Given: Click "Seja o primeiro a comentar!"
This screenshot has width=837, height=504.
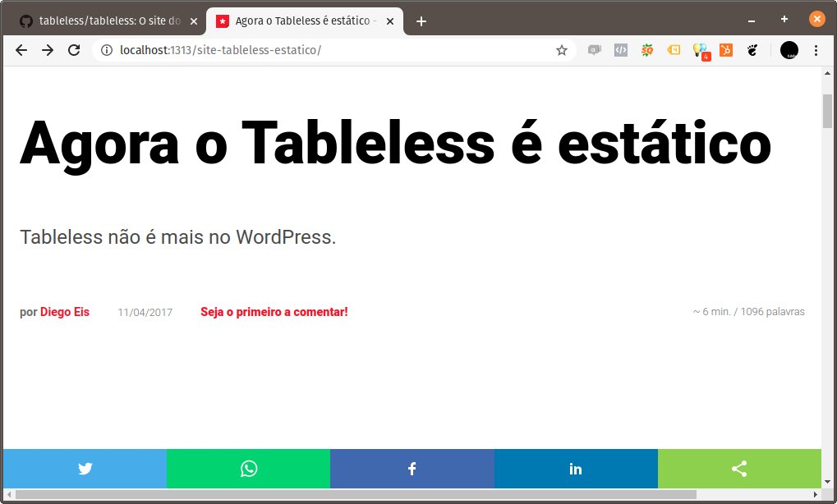Looking at the screenshot, I should click(273, 312).
